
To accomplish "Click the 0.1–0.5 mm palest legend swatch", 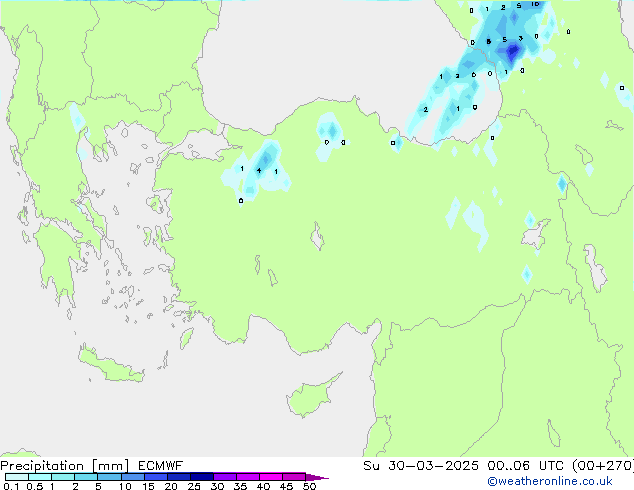I will (17, 477).
